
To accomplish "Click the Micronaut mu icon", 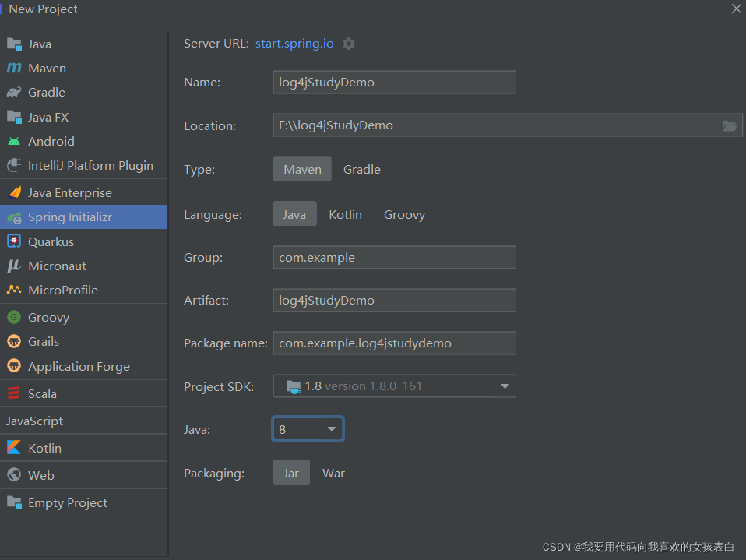I will (x=14, y=266).
